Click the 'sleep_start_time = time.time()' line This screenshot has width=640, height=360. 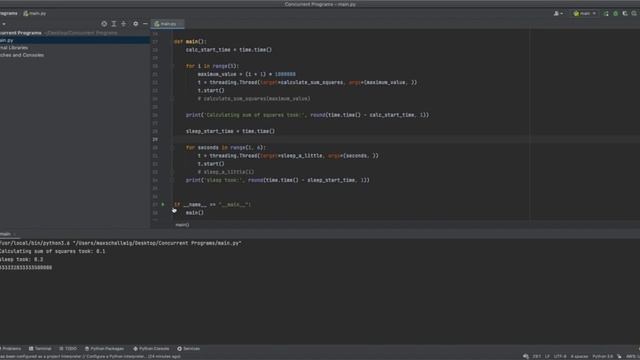(x=230, y=131)
